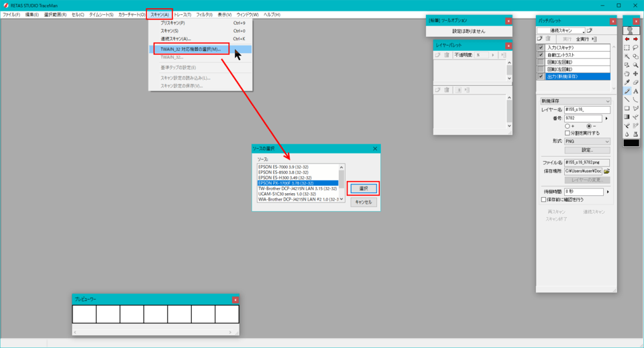Click the ファイル名 input field
The width and height of the screenshot is (644, 348).
587,162
